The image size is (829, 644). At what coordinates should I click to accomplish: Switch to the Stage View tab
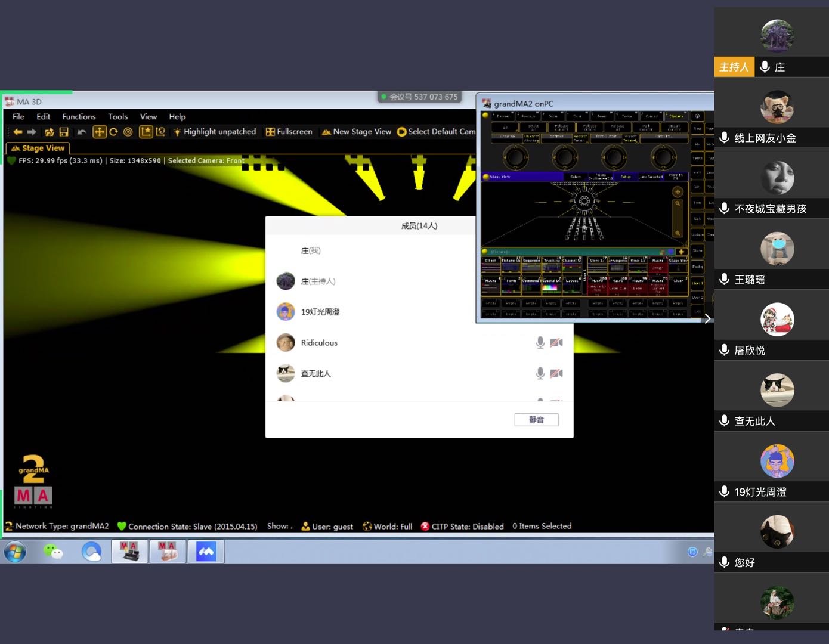tap(38, 148)
